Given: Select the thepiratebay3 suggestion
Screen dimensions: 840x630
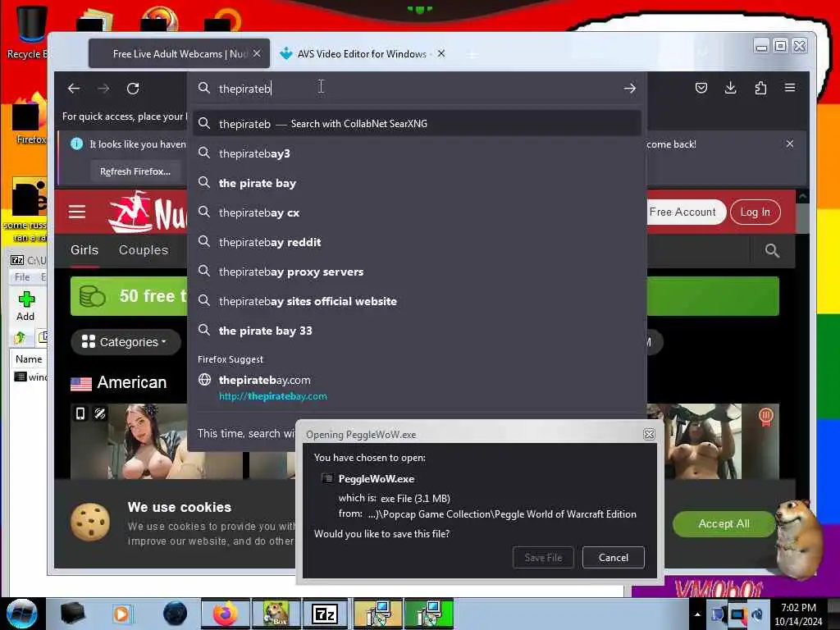Looking at the screenshot, I should tap(417, 153).
